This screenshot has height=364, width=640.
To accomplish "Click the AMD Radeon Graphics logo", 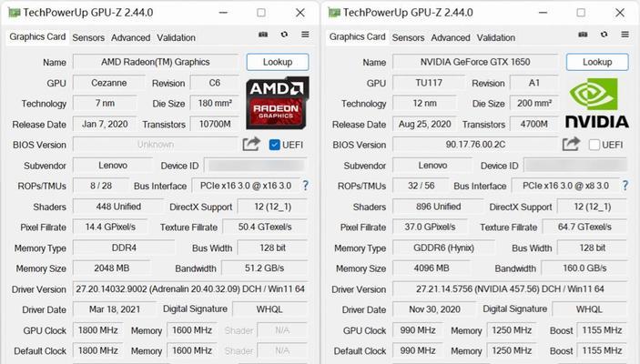I will point(277,103).
